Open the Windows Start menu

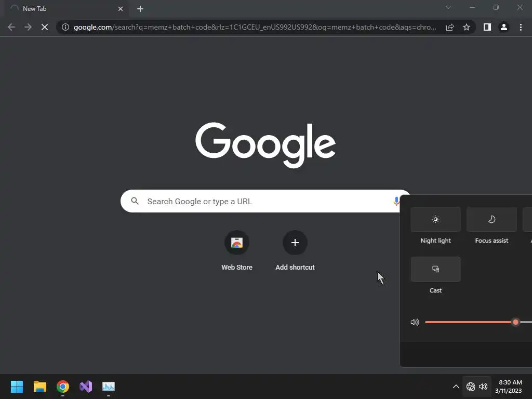17,387
